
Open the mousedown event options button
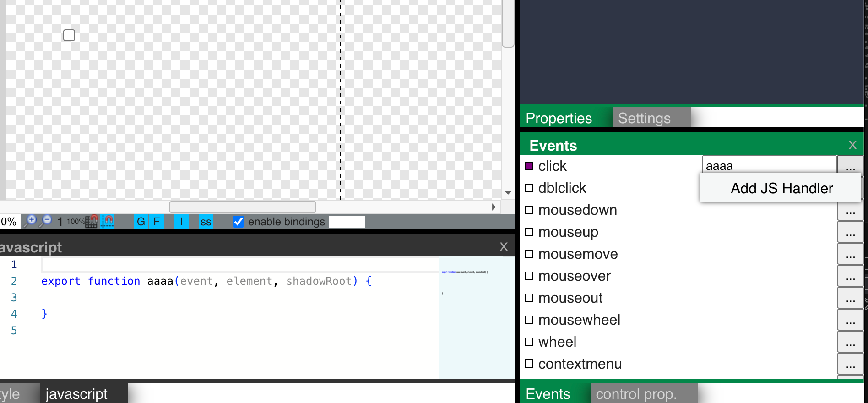[x=851, y=210]
